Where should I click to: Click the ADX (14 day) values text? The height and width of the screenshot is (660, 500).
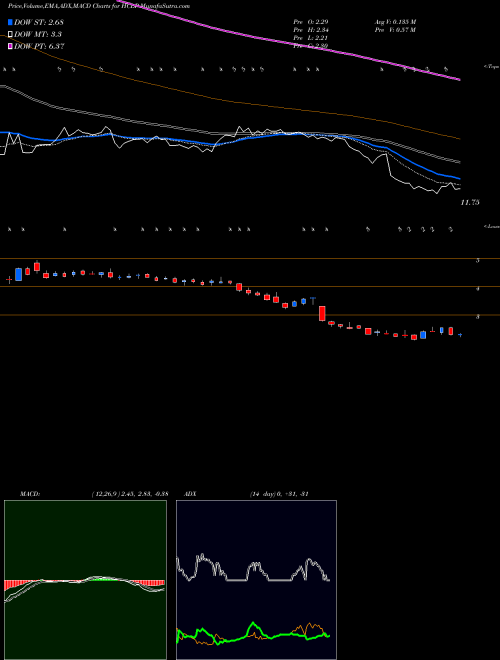point(279,494)
